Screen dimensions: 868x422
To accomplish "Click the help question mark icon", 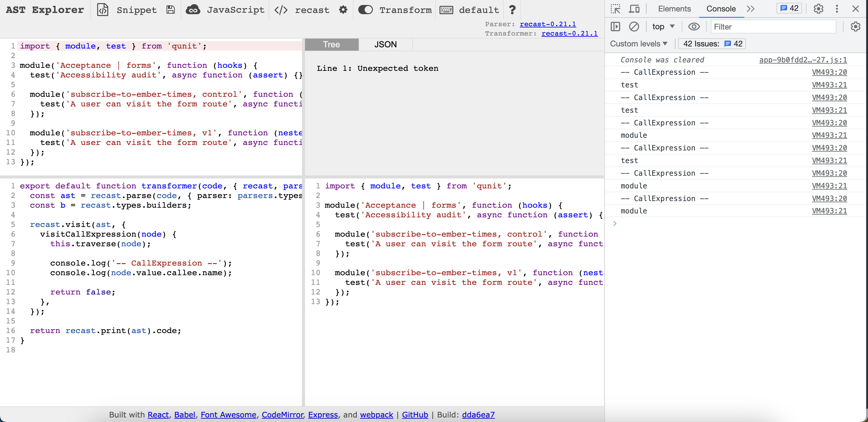I will coord(512,10).
